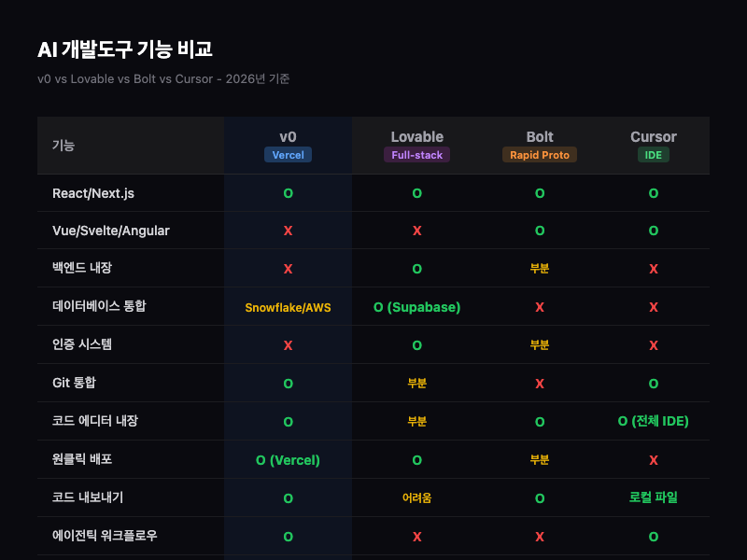Image resolution: width=747 pixels, height=560 pixels.
Task: Select the Lovable column header
Action: coord(416,137)
